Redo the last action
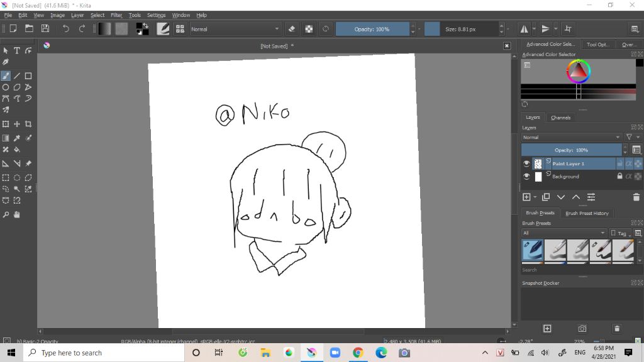Viewport: 644px width, 362px height. click(x=82, y=29)
